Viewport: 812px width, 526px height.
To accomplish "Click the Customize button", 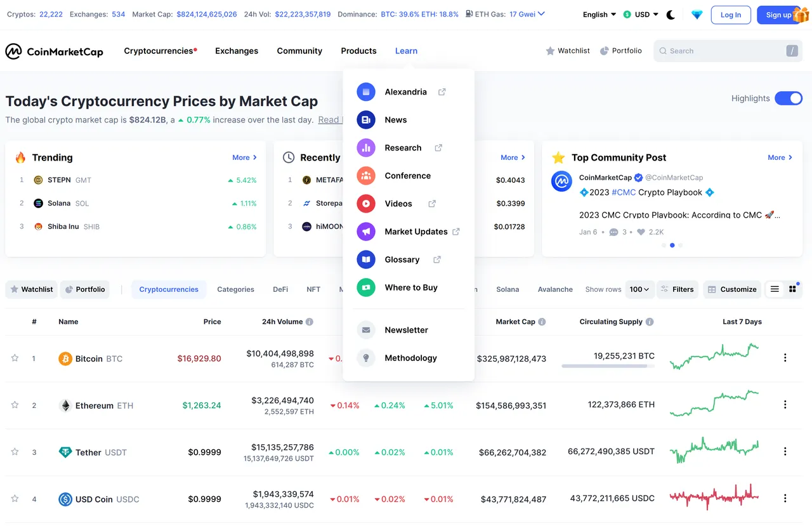I will coord(732,289).
